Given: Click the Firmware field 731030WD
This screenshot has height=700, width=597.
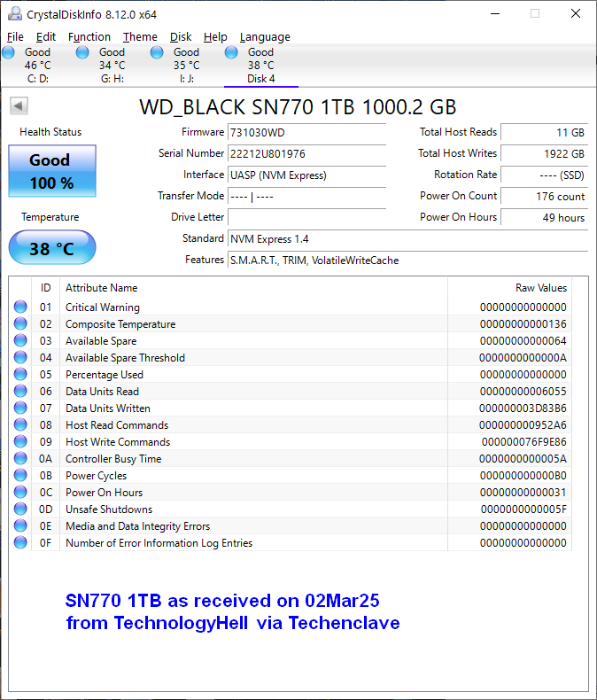Looking at the screenshot, I should (307, 133).
